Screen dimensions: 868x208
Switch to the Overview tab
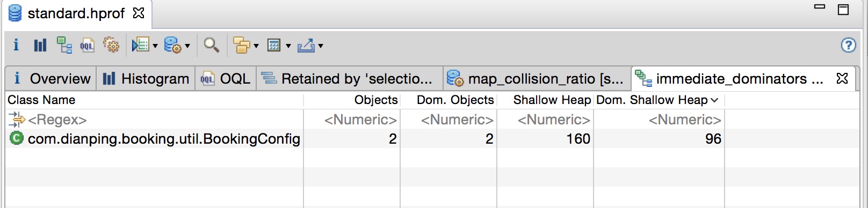point(52,79)
